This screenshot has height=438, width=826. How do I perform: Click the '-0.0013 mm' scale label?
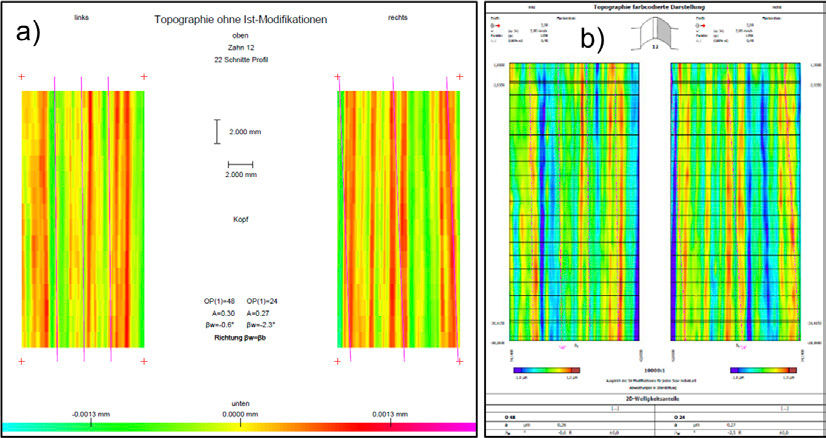[91, 415]
